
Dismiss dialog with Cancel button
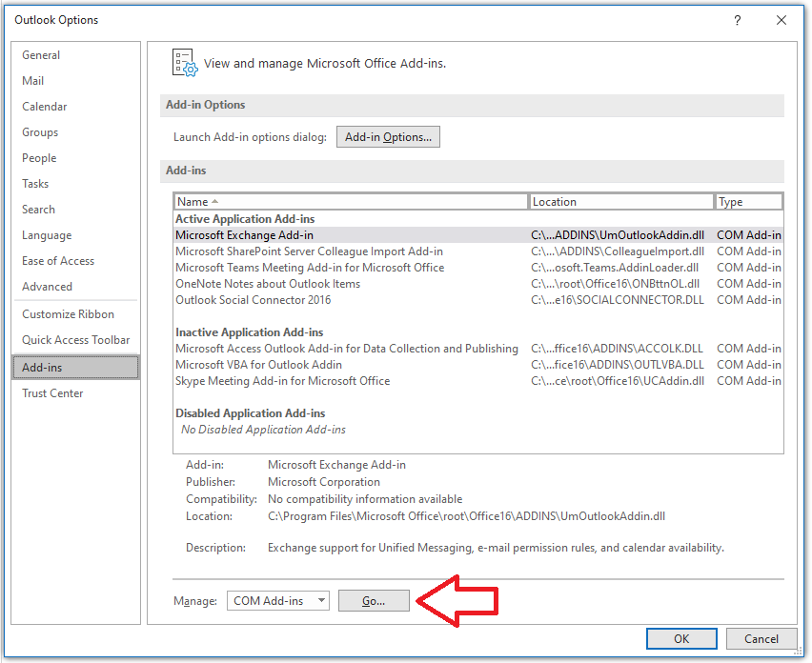point(761,639)
